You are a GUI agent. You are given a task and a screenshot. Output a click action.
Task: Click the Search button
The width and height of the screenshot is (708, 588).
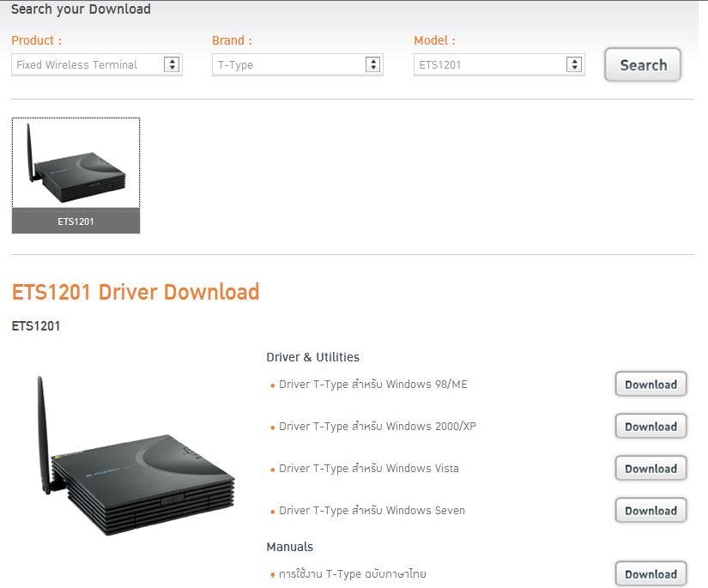coord(643,65)
